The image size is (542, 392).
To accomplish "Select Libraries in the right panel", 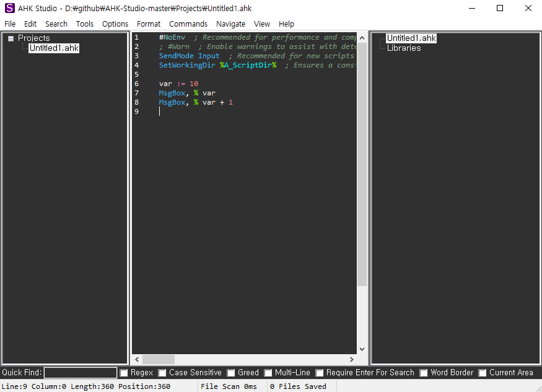I will pyautogui.click(x=403, y=48).
